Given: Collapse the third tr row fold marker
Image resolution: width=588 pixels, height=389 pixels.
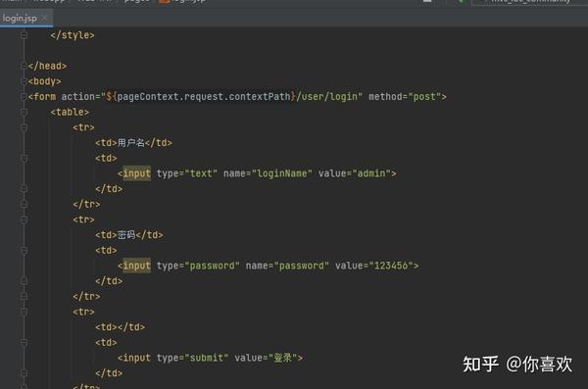Looking at the screenshot, I should tap(24, 313).
